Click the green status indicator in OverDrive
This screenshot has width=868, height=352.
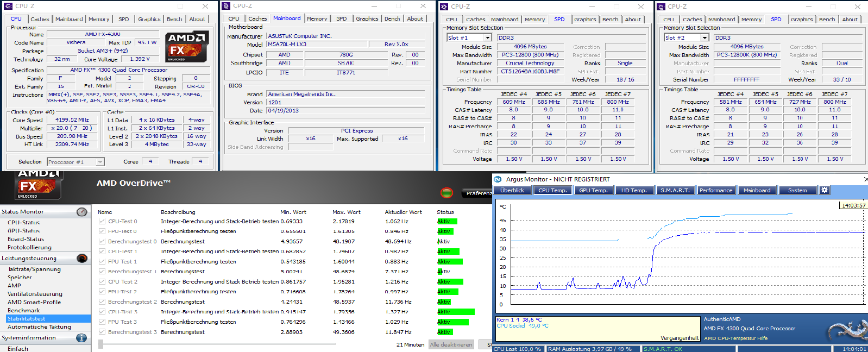pyautogui.click(x=446, y=193)
